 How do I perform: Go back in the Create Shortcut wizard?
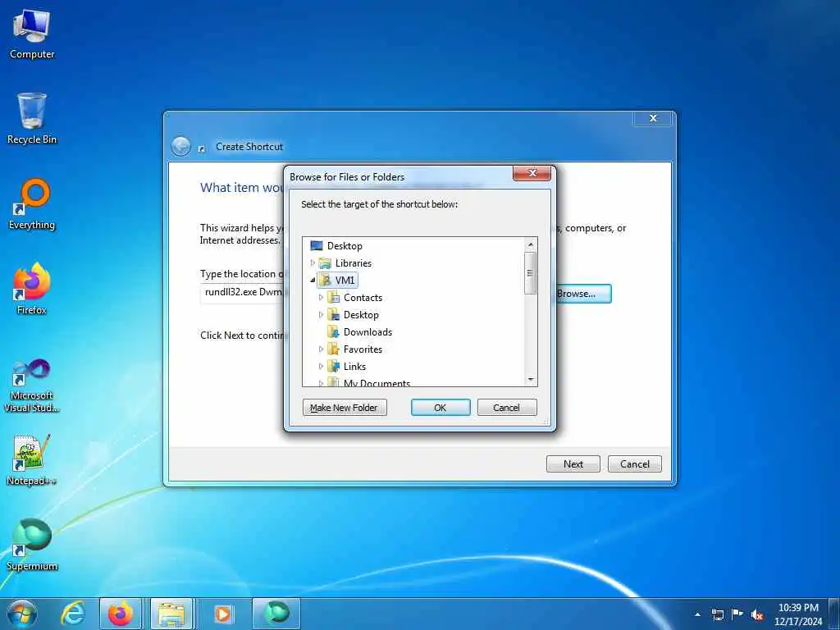point(181,146)
